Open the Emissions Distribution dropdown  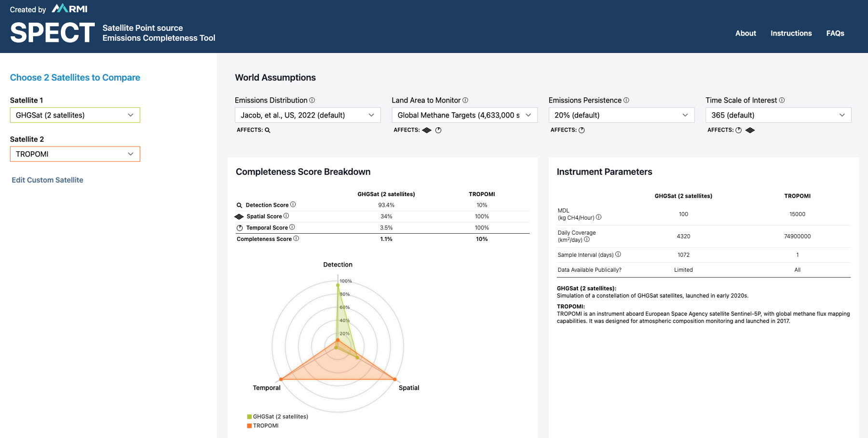point(308,115)
